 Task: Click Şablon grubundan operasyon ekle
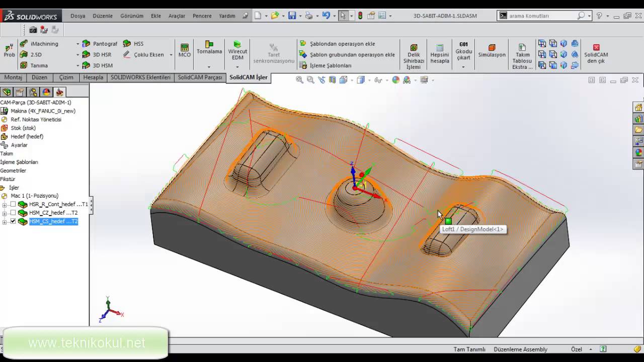(347, 54)
